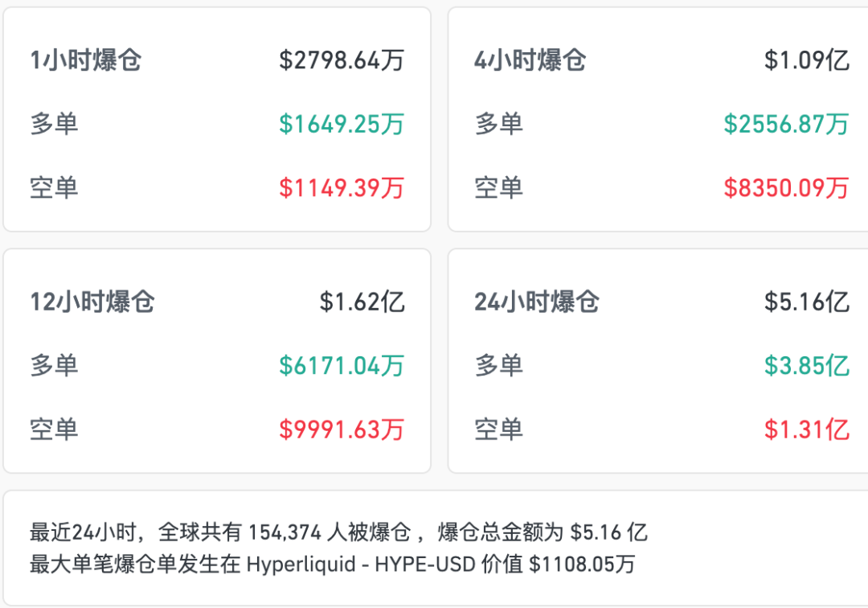Image resolution: width=868 pixels, height=608 pixels.
Task: Select the 4-hour long value $2556.87万
Action: click(786, 124)
